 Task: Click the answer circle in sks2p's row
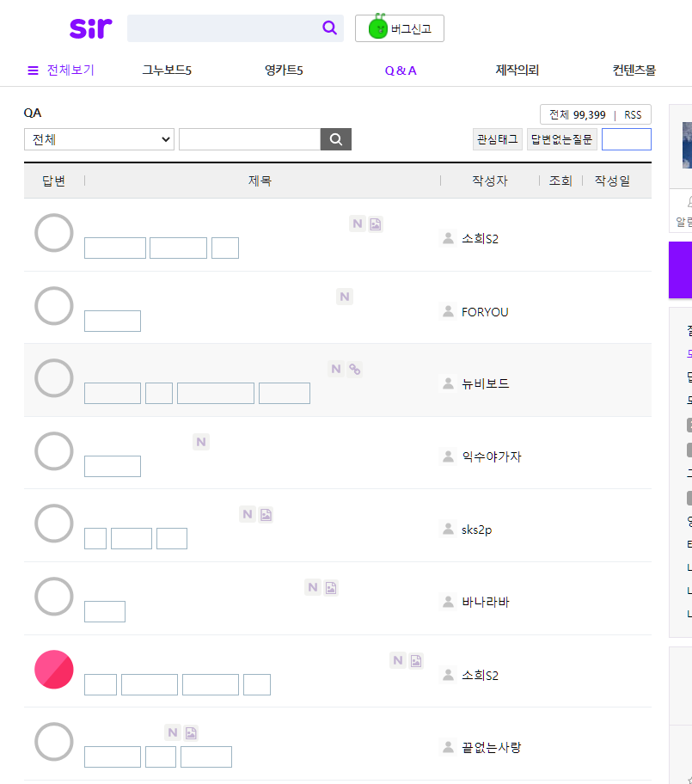click(x=54, y=524)
